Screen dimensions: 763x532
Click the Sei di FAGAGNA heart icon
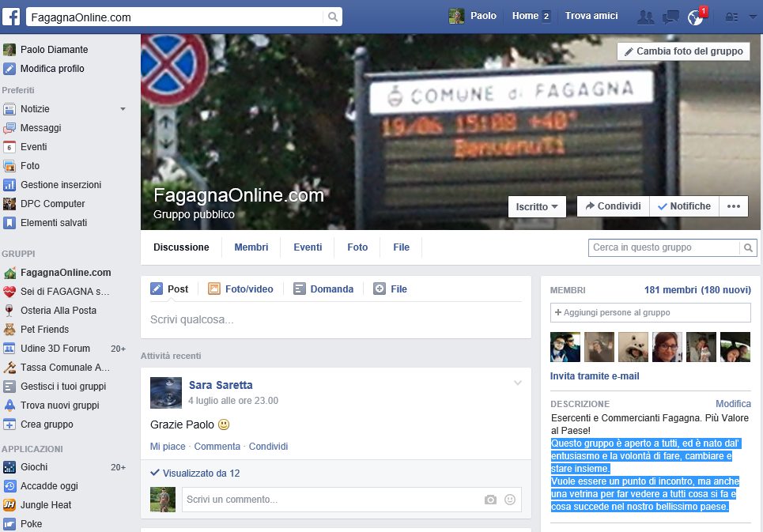click(x=9, y=291)
